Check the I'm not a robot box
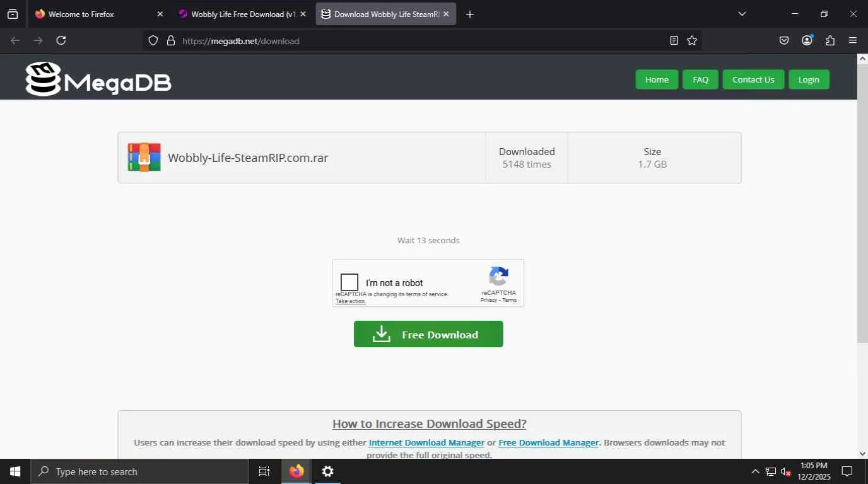The image size is (868, 484). (x=349, y=282)
